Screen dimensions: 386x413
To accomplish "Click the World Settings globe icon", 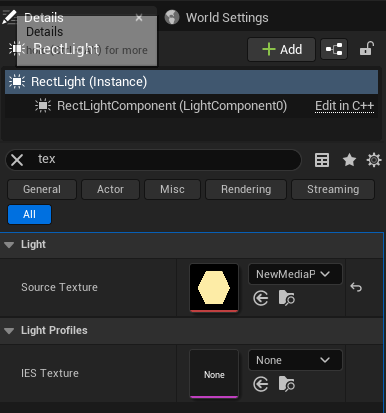I will pyautogui.click(x=172, y=17).
